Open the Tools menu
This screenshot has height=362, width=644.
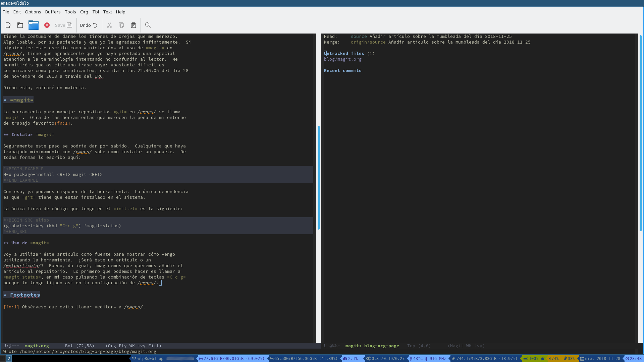pos(70,12)
